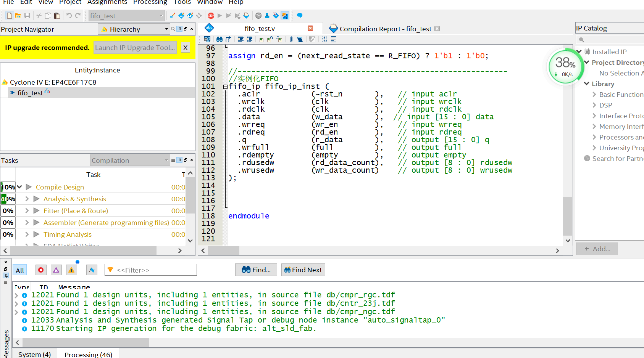Toggle line numbers 267/268 icon
Screen dimensions: 644x358
point(324,39)
